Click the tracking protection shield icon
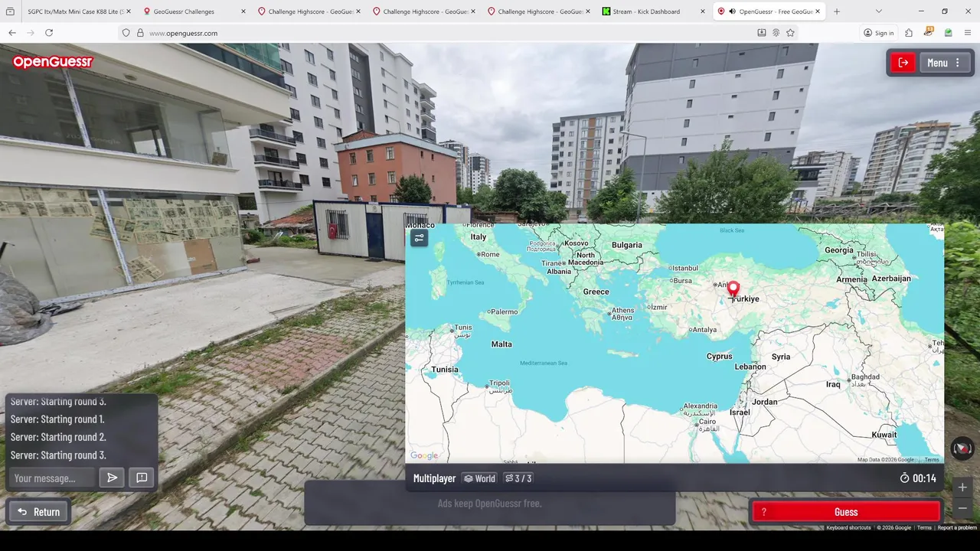This screenshot has width=980, height=551. point(126,33)
